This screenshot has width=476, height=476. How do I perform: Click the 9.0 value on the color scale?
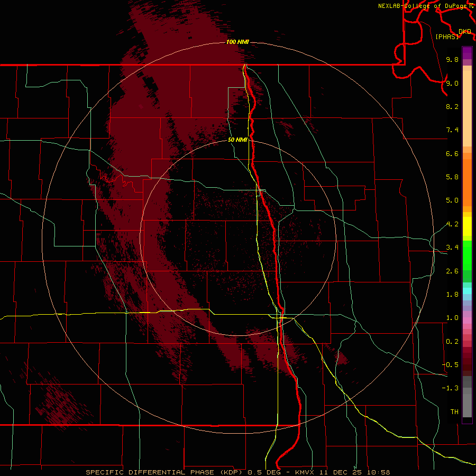[x=452, y=83]
